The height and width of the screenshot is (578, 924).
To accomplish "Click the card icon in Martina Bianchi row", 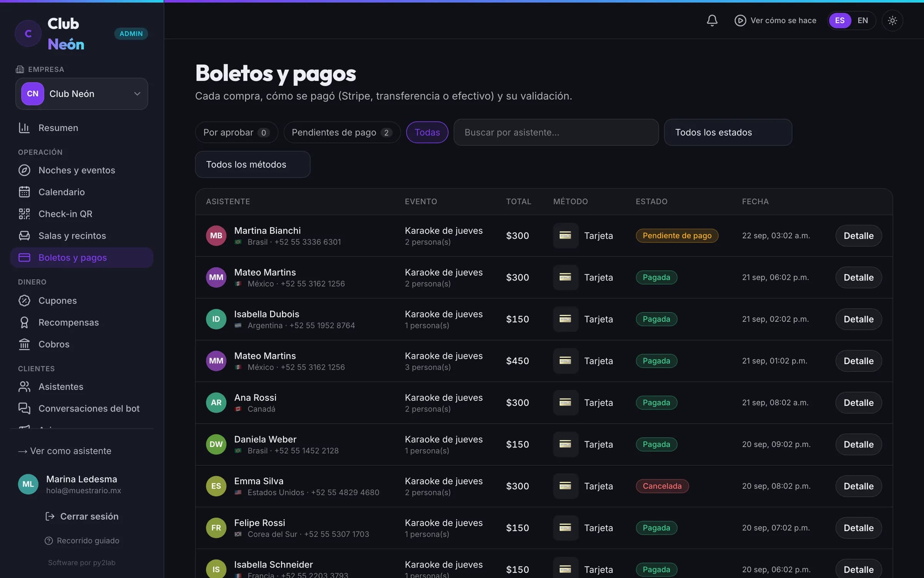I will [565, 235].
